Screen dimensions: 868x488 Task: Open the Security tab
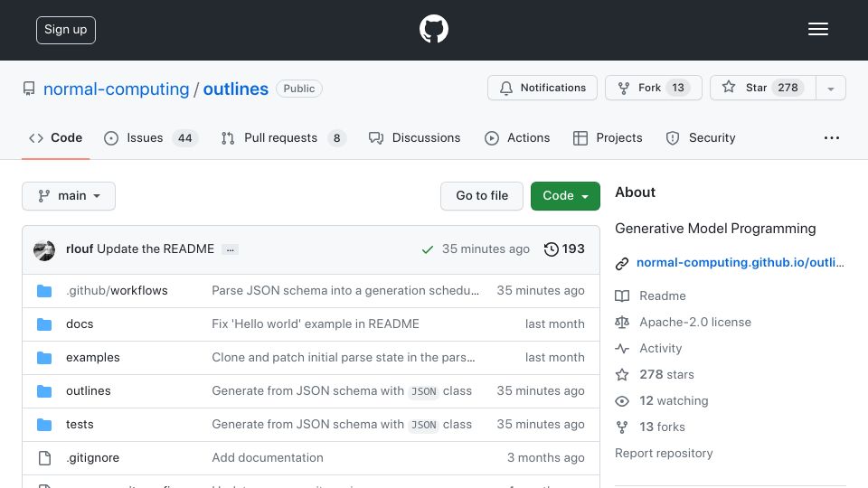[x=701, y=137]
